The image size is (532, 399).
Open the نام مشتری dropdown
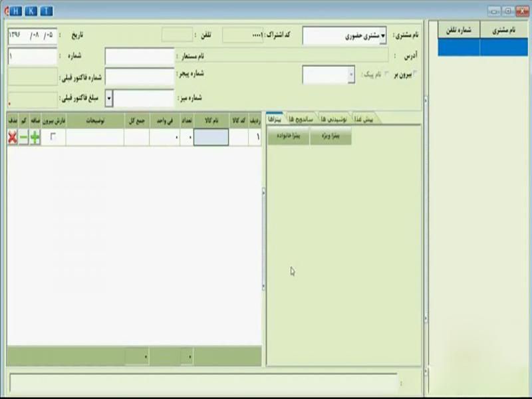click(x=383, y=36)
